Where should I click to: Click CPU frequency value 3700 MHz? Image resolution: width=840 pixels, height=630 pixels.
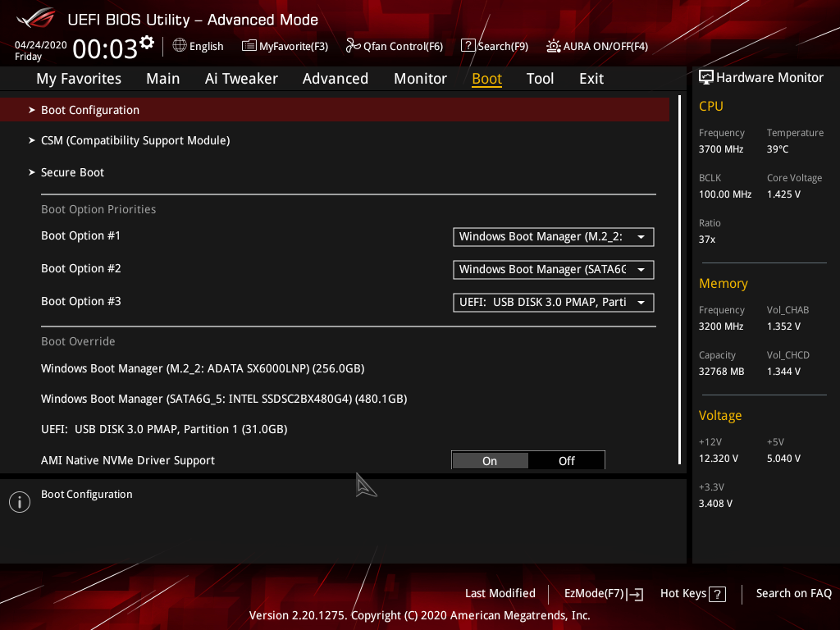point(720,149)
